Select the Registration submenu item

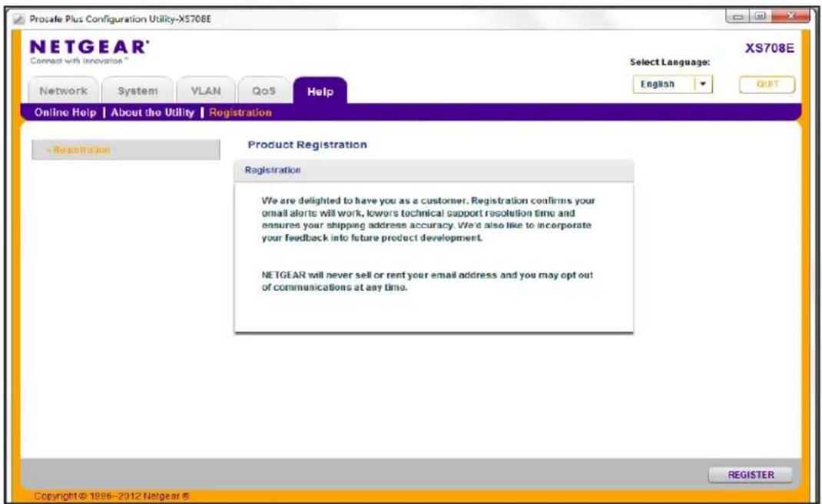240,112
